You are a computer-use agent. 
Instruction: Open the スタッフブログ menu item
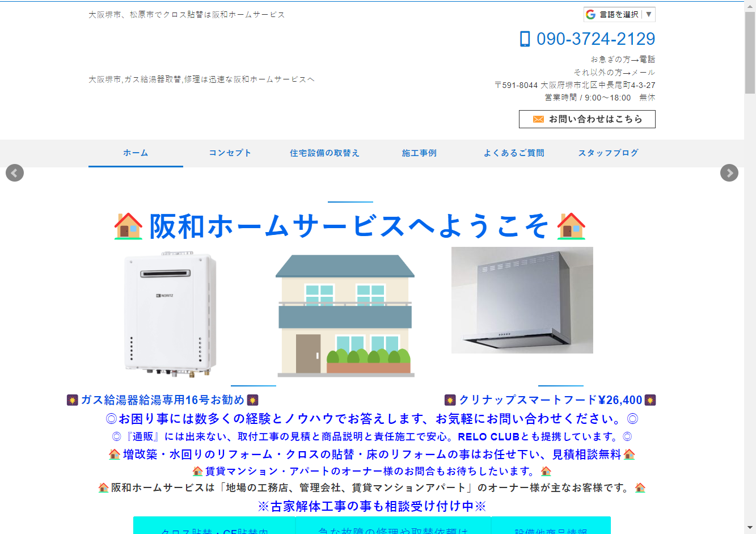click(x=609, y=153)
